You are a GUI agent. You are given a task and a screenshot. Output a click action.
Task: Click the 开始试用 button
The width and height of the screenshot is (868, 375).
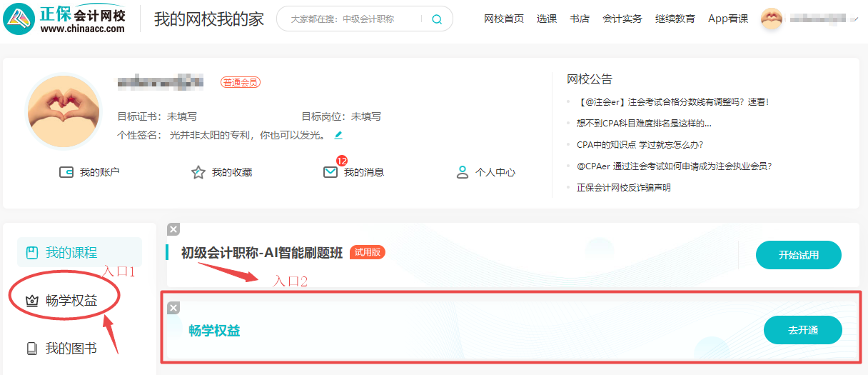point(799,255)
